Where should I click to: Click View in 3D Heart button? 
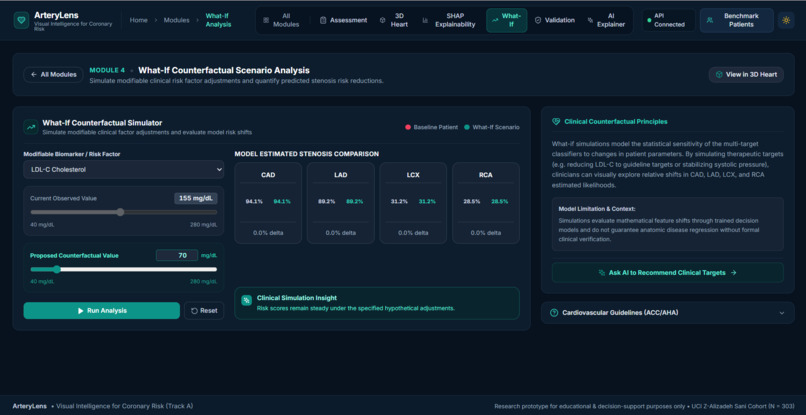pos(746,75)
